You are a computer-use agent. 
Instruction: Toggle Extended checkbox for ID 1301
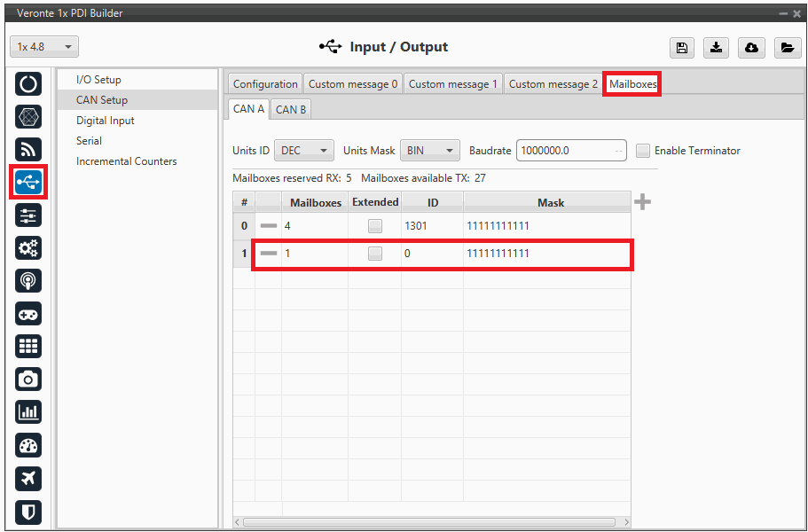pyautogui.click(x=375, y=226)
